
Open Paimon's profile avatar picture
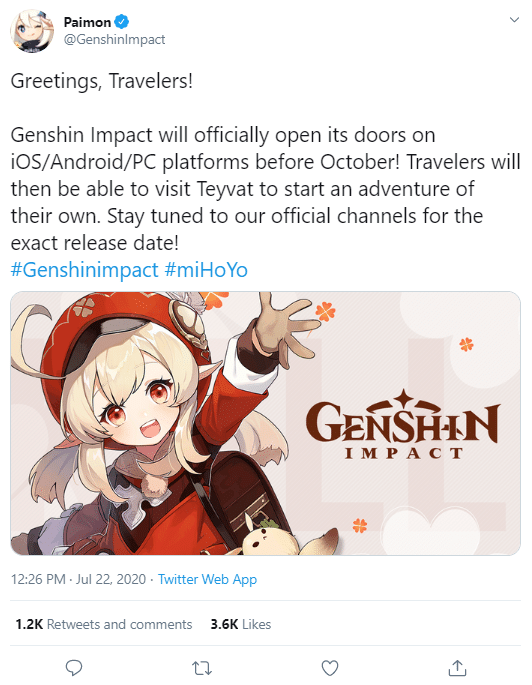(32, 31)
